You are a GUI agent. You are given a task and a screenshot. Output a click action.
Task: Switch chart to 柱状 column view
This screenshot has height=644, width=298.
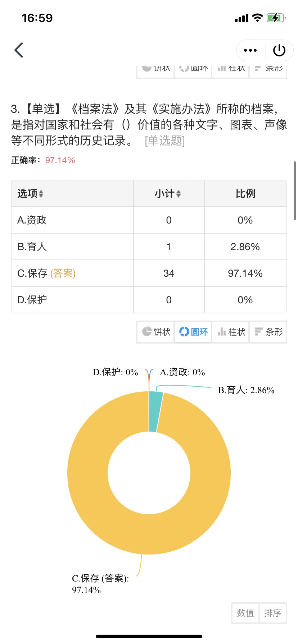click(x=231, y=332)
